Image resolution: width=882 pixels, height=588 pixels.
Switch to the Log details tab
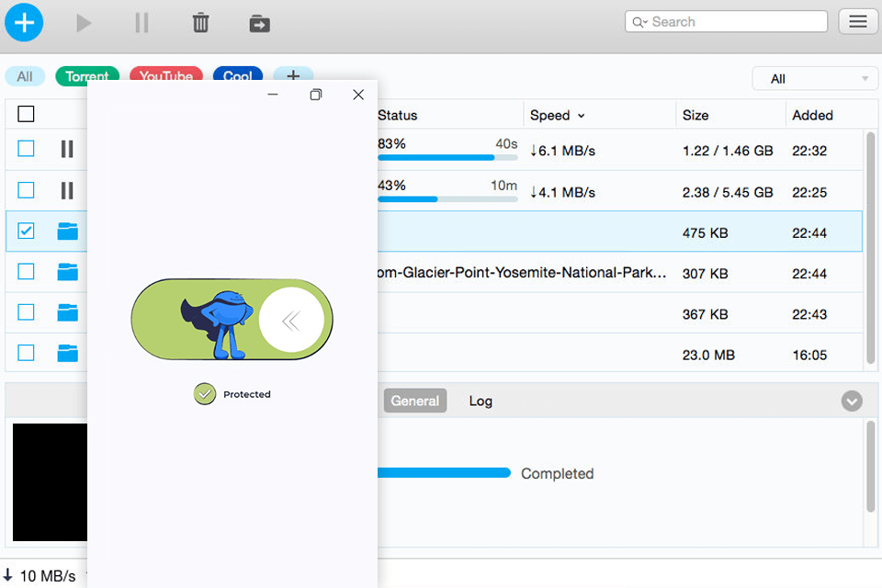tap(481, 401)
